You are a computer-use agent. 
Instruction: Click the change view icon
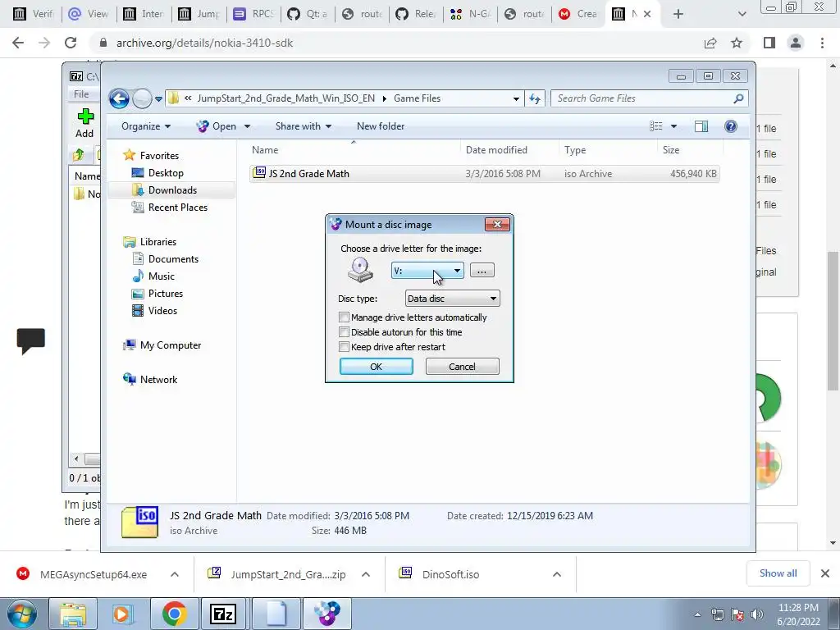[655, 126]
